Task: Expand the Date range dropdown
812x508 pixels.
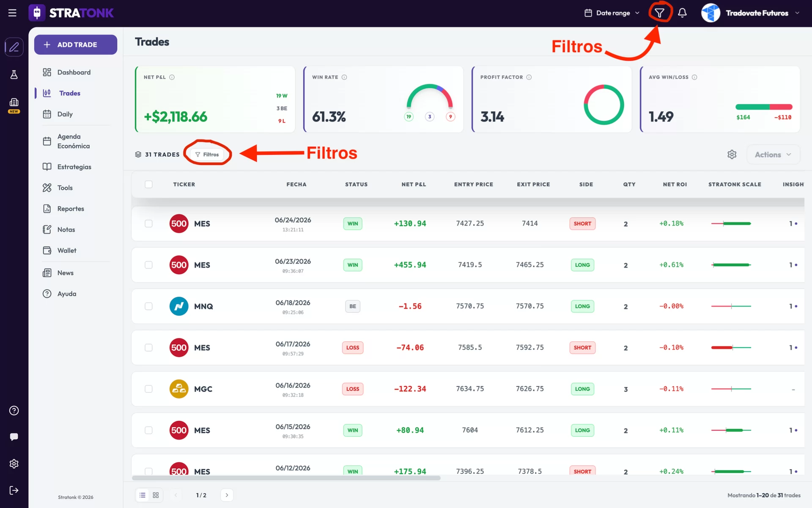Action: click(x=612, y=13)
